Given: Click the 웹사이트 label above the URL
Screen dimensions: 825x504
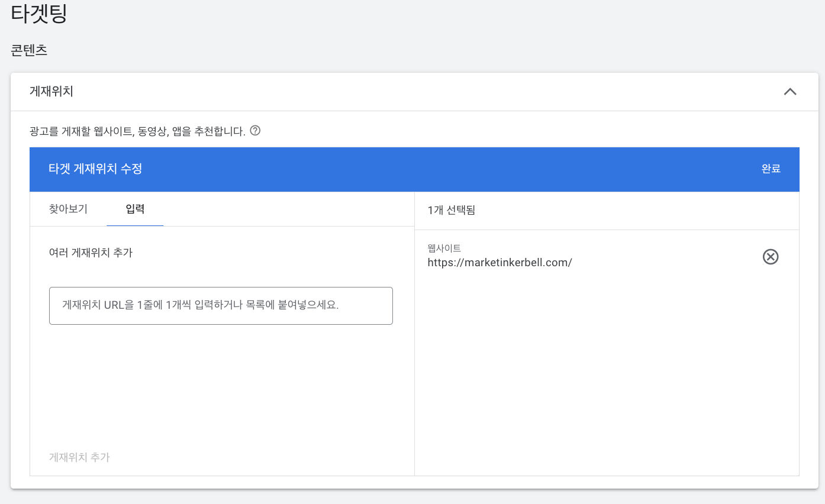Looking at the screenshot, I should tap(443, 247).
